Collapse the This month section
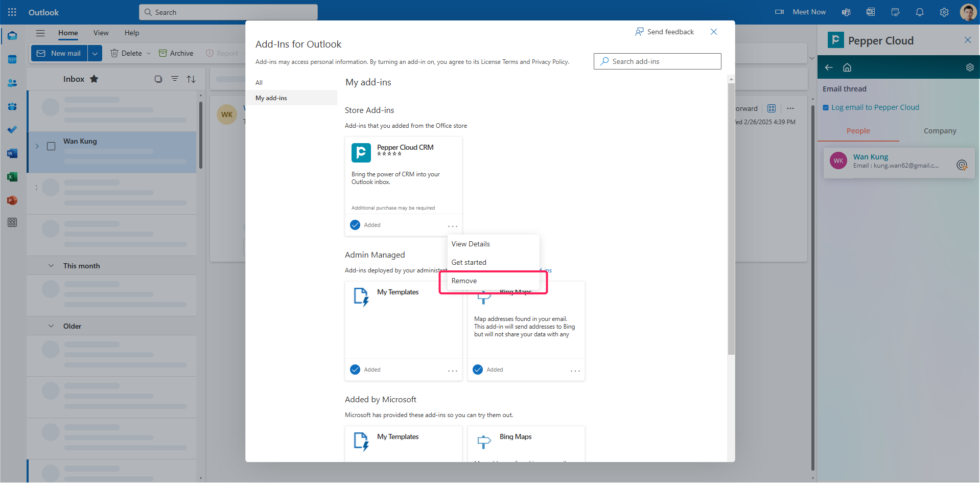This screenshot has height=483, width=980. 51,265
